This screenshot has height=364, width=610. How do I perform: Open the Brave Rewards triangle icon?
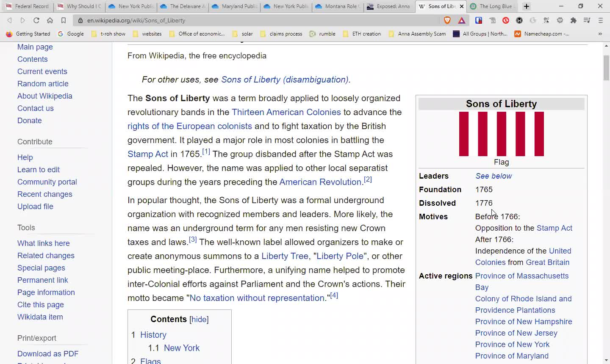462,20
